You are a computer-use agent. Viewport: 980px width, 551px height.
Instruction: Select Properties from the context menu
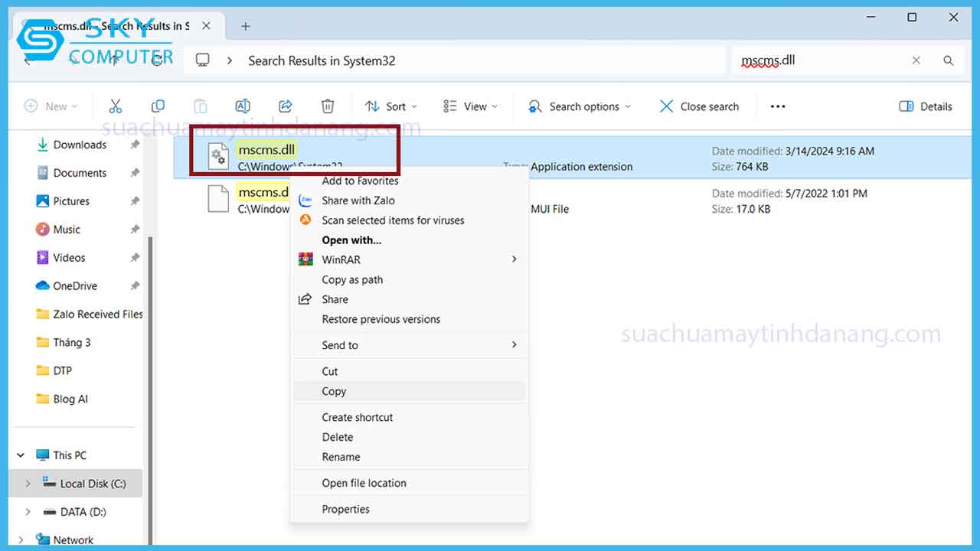(x=345, y=508)
